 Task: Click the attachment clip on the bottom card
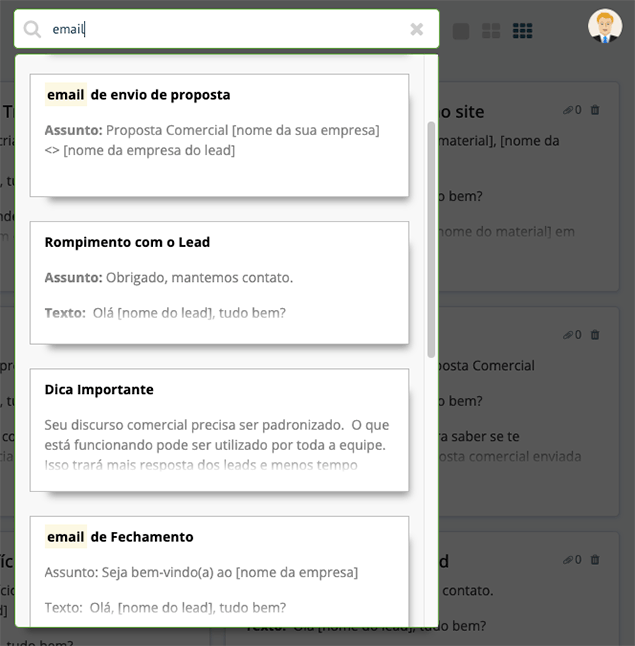(x=572, y=559)
